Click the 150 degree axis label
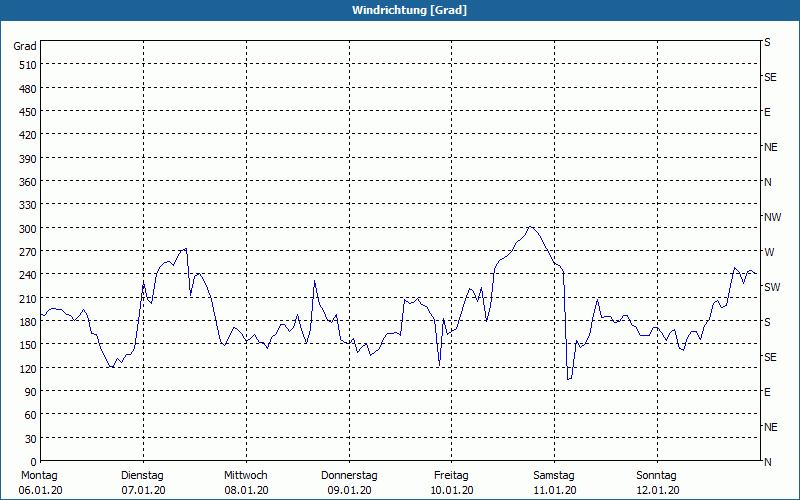Image resolution: width=800 pixels, height=500 pixels. click(28, 345)
